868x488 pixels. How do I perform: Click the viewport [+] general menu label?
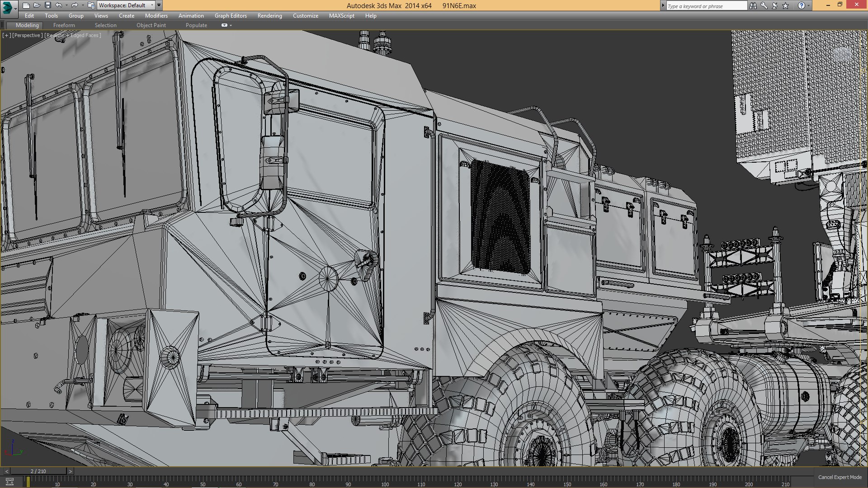click(7, 35)
